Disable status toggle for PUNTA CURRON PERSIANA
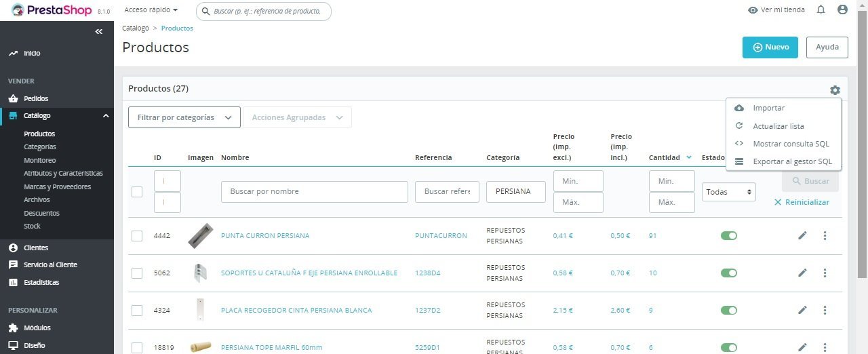The image size is (868, 354). coord(729,235)
